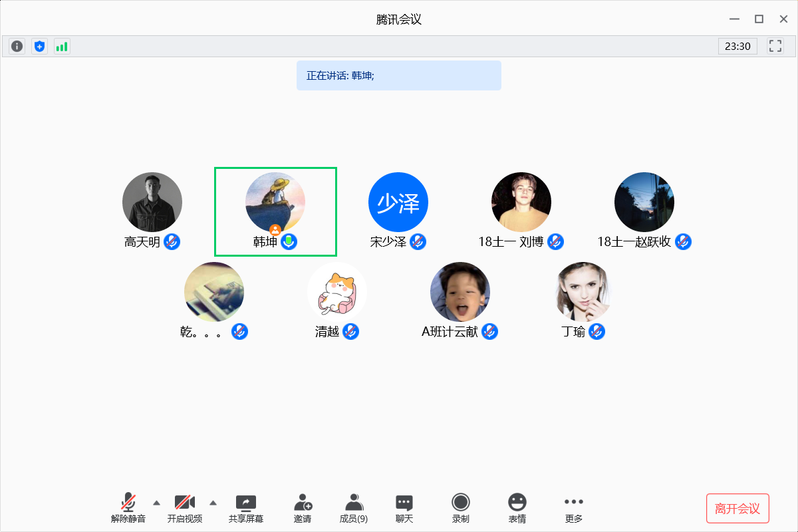Click the 23:30 meeting timer
Screen dimensions: 798x532
pyautogui.click(x=737, y=47)
